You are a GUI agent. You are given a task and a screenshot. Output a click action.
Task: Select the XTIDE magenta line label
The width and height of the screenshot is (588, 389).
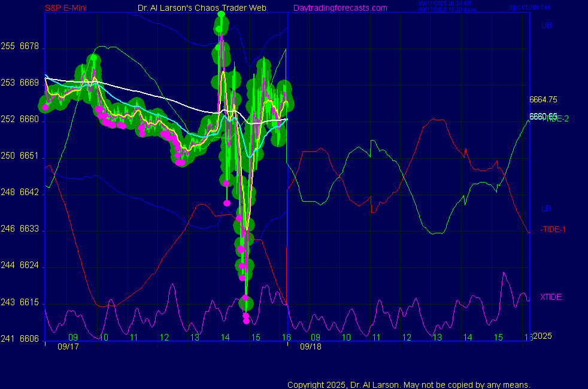click(x=550, y=297)
